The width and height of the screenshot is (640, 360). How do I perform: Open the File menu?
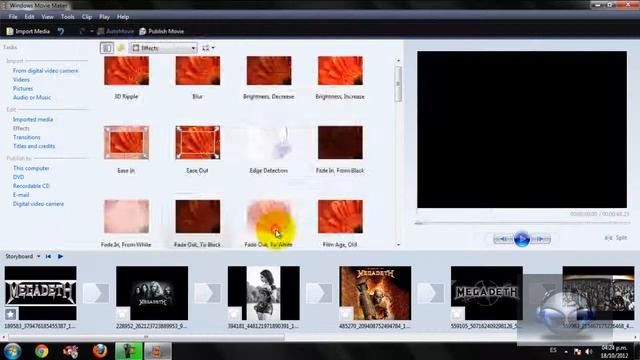(13, 17)
